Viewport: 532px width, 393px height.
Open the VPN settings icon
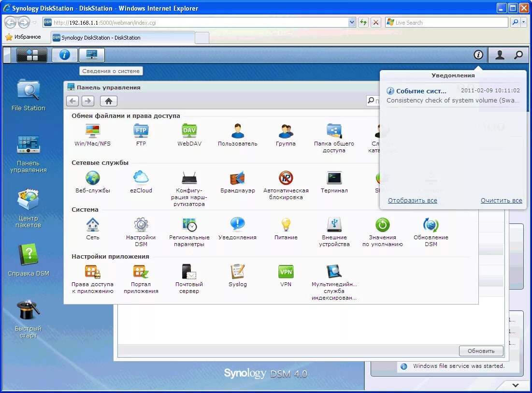click(x=286, y=275)
